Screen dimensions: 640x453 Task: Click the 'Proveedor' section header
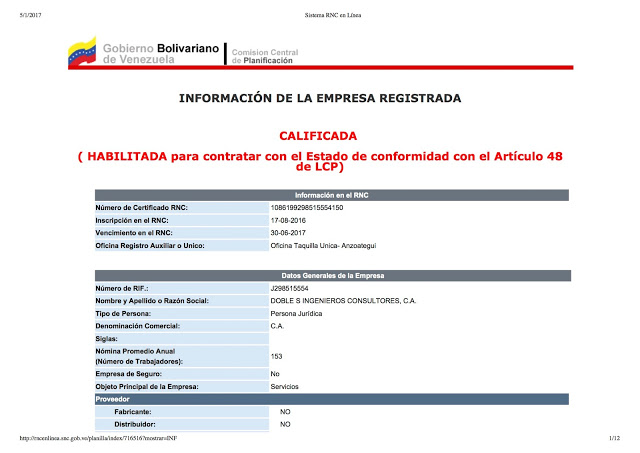pyautogui.click(x=332, y=399)
